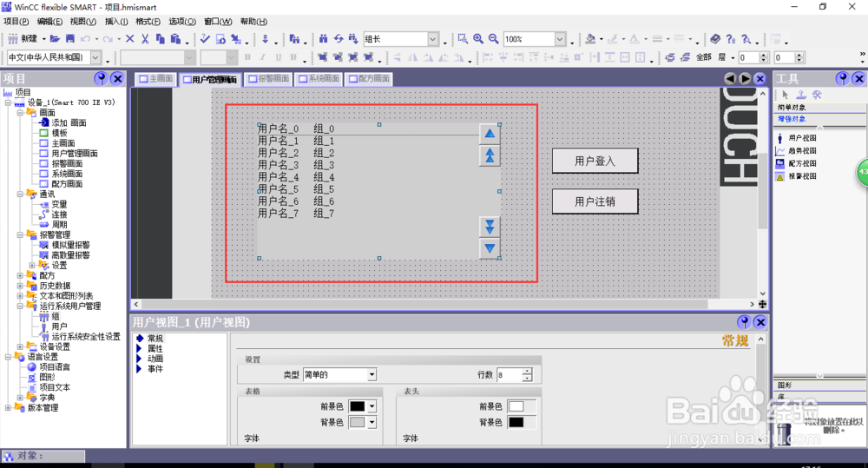Image resolution: width=868 pixels, height=468 pixels.
Task: Select 用户视图 object in tools panel
Action: tap(797, 138)
